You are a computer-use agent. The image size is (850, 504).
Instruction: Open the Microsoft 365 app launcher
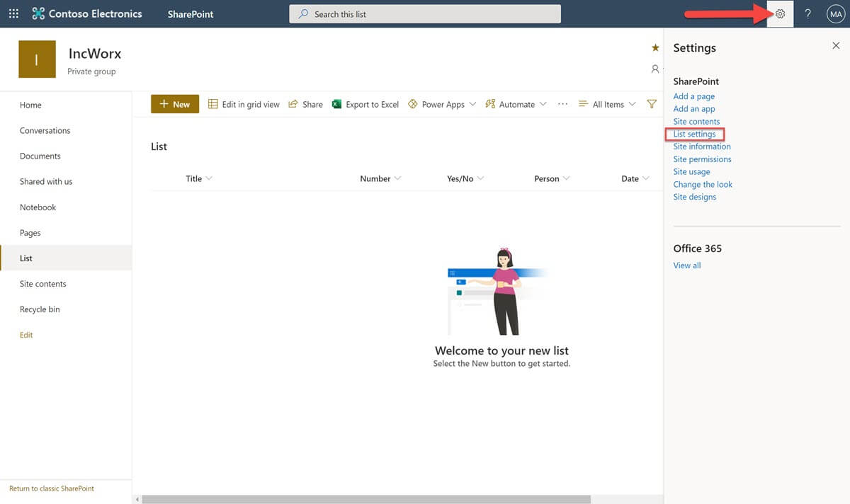13,13
